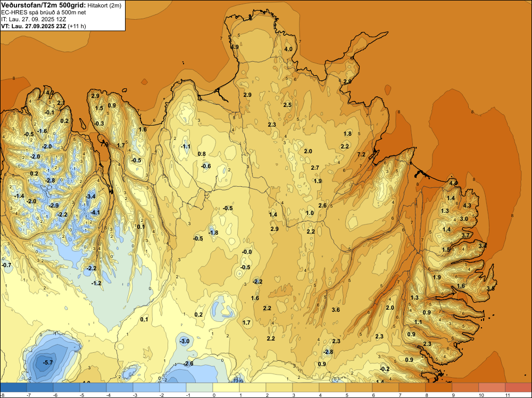This screenshot has height=398, width=532.
Task: Click the legend swatch between 4 and 5
Action: (x=332, y=387)
